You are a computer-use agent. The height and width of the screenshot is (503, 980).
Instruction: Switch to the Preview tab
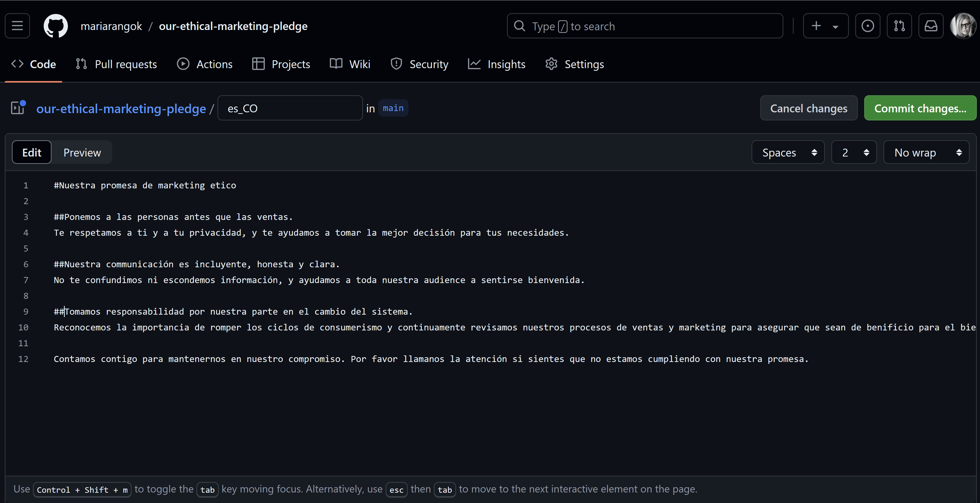click(x=82, y=152)
